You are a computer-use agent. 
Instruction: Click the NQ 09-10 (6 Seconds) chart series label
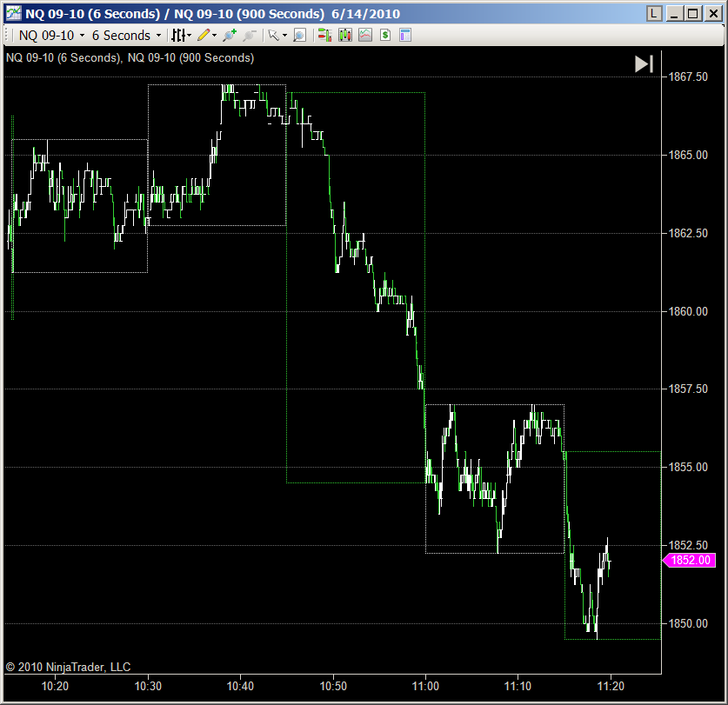point(64,58)
